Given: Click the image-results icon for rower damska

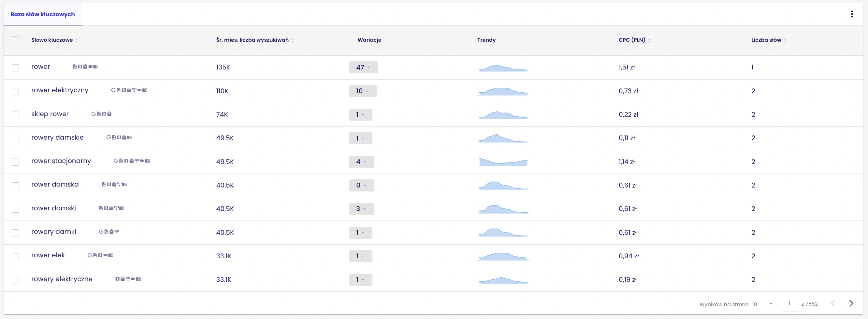Looking at the screenshot, I should (103, 185).
